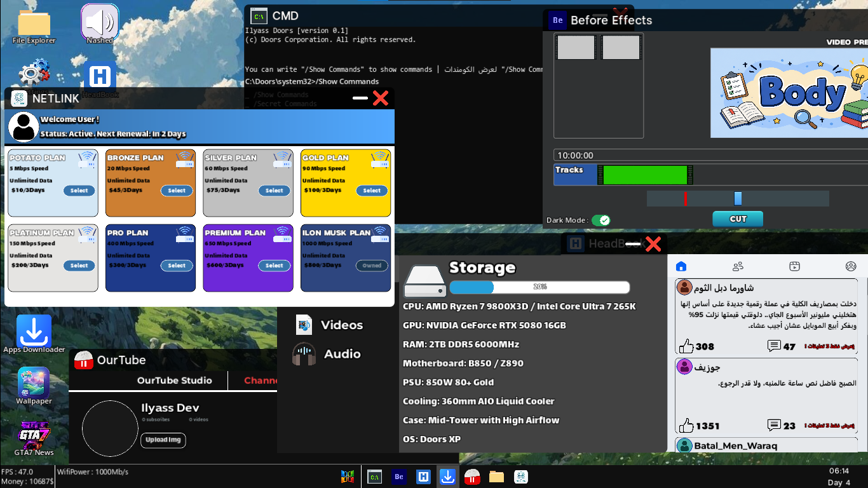Select the Silver Plan in NETLINK

275,191
